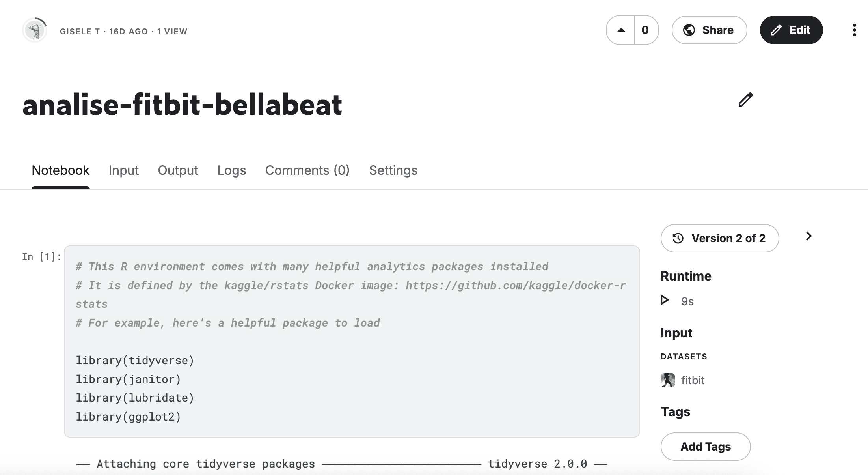Click the GISELE T author name
This screenshot has height=475, width=868.
[80, 32]
